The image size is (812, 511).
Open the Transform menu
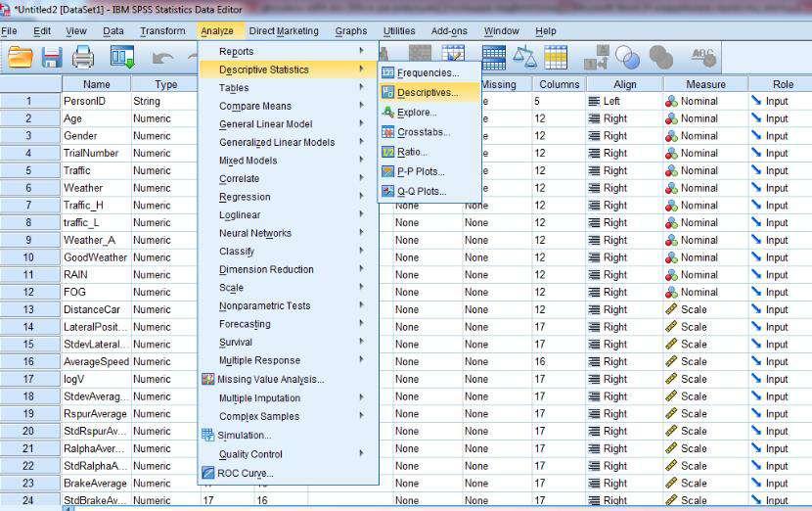pos(162,31)
